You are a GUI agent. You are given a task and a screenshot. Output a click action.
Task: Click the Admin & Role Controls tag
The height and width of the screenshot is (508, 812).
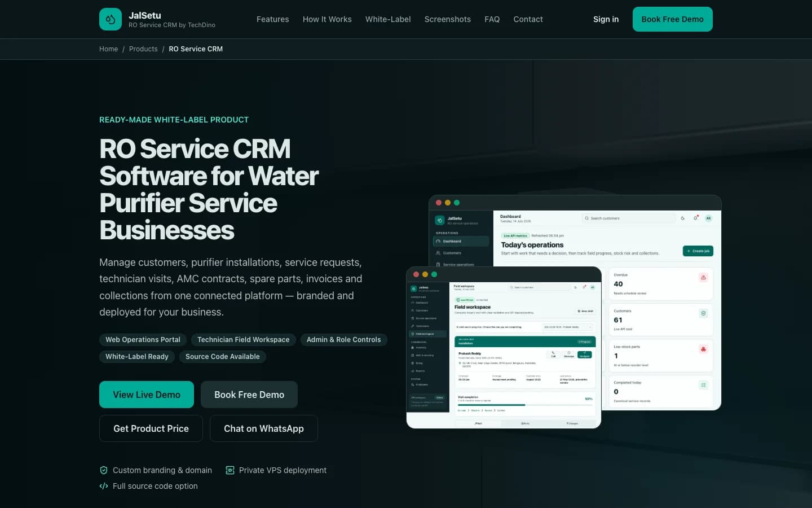[x=344, y=340]
